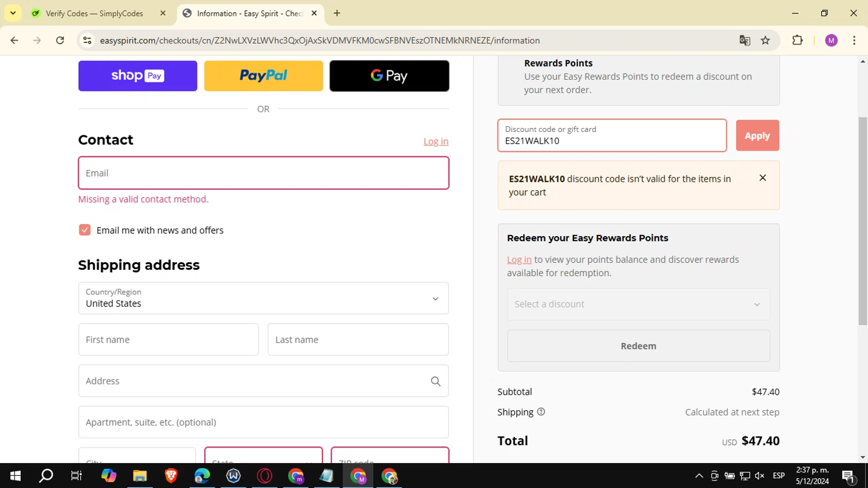Launch Brave browser from the taskbar
This screenshot has width=868, height=488.
(171, 476)
